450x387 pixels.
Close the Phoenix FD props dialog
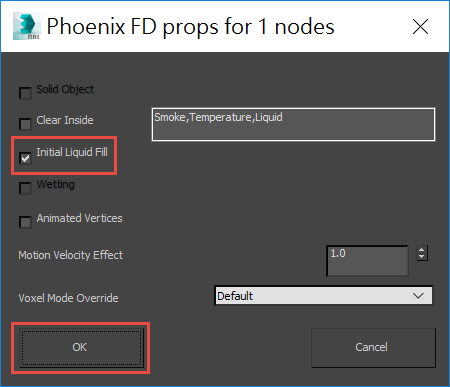pos(420,27)
